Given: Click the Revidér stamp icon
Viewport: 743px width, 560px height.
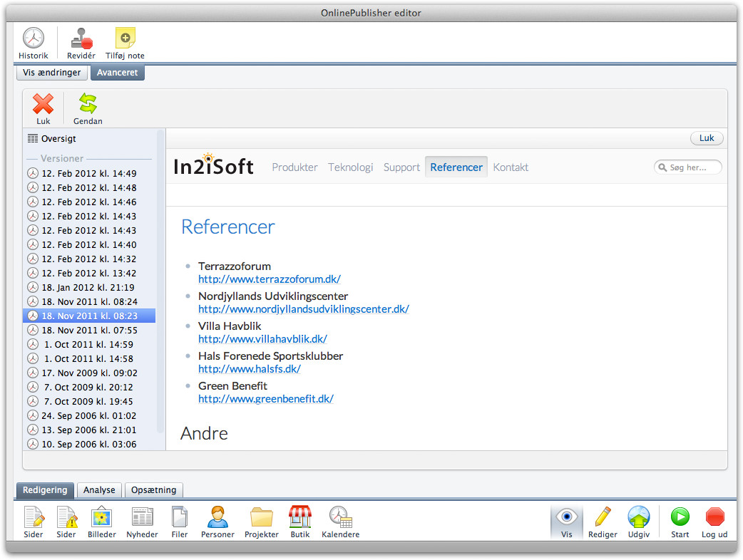Looking at the screenshot, I should tap(81, 39).
